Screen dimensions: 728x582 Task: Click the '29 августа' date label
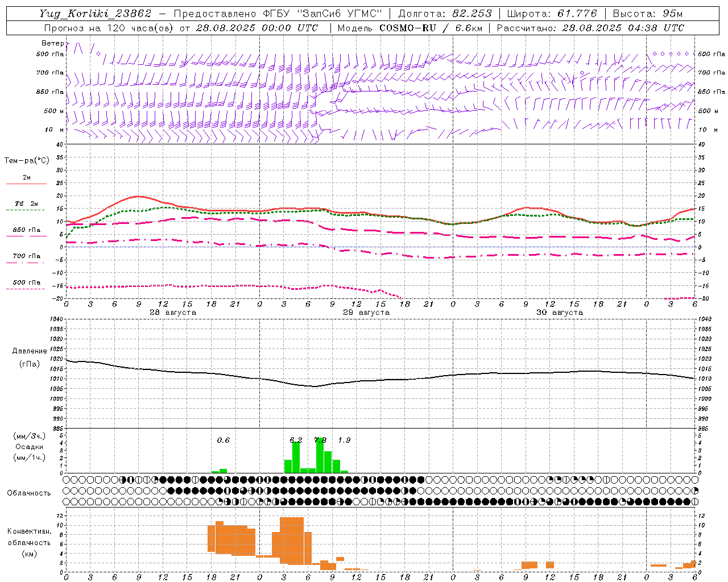click(366, 313)
